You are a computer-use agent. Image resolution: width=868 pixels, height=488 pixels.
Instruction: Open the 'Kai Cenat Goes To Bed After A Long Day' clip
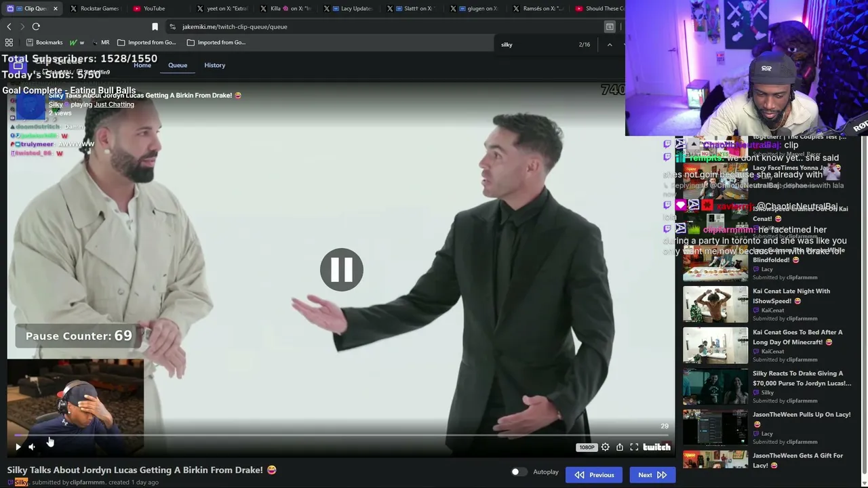[x=797, y=337]
